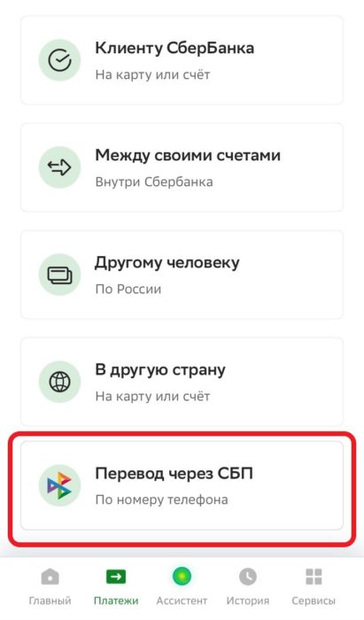The width and height of the screenshot is (364, 620).
Task: Tap the Внутри Сбербанка subtitle text
Action: (x=154, y=182)
